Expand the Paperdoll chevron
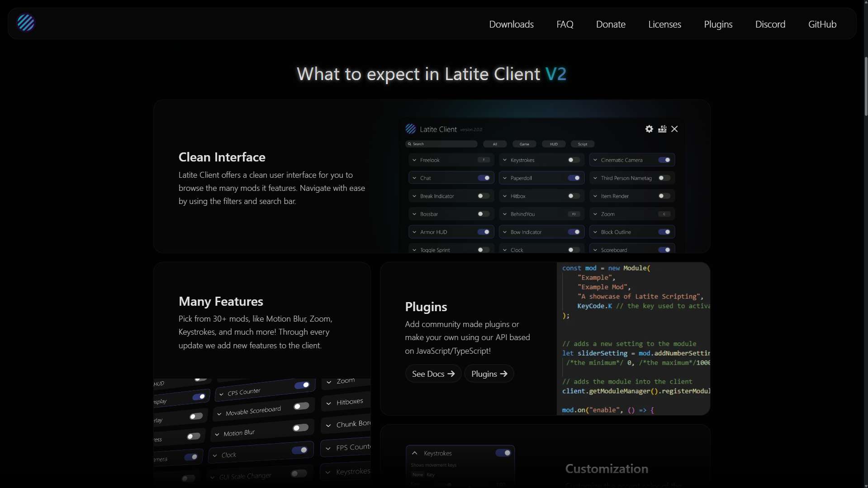Viewport: 868px width, 488px height. 505,178
